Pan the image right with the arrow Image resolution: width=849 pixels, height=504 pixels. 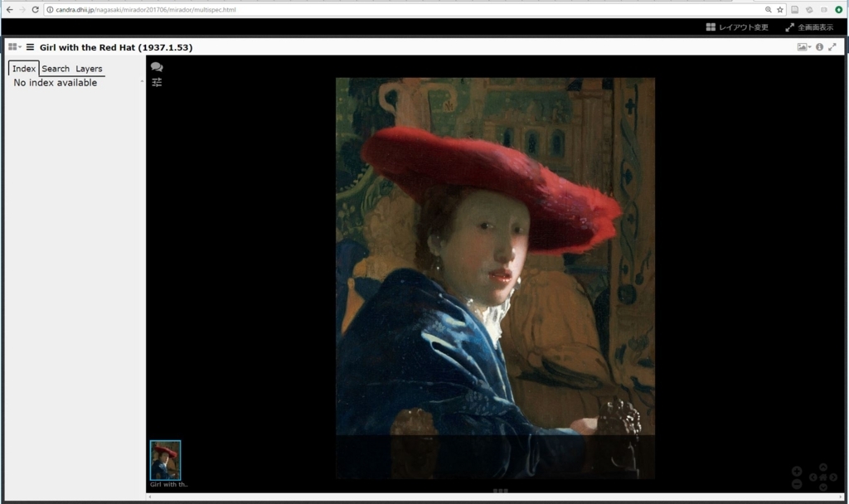click(833, 477)
